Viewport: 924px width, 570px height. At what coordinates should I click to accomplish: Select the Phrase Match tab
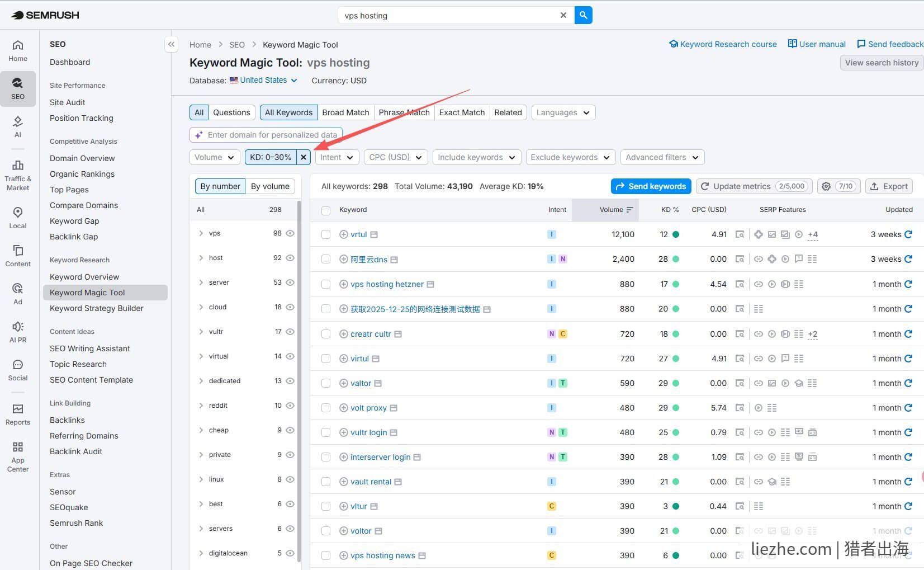point(404,112)
